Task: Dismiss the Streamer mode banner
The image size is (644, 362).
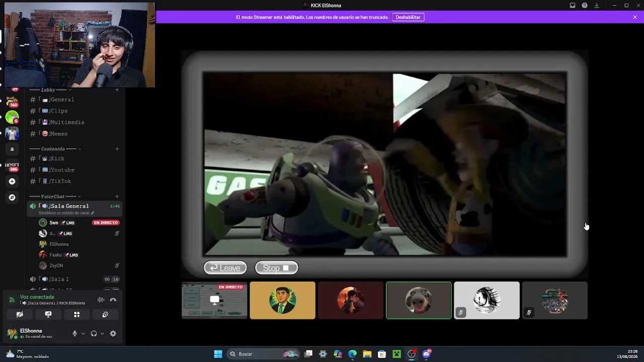Action: (x=635, y=17)
